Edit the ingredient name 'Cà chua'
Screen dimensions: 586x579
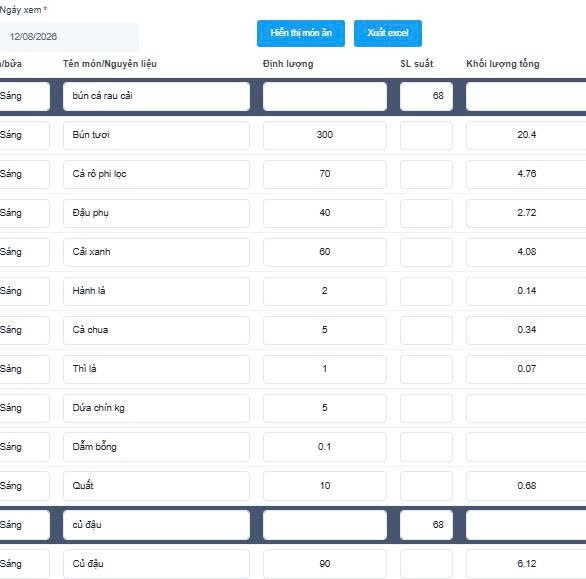[156, 330]
